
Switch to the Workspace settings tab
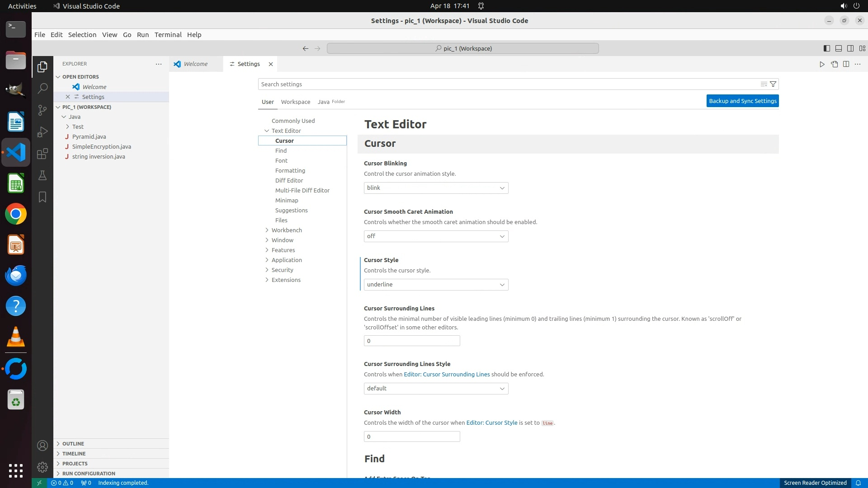295,102
